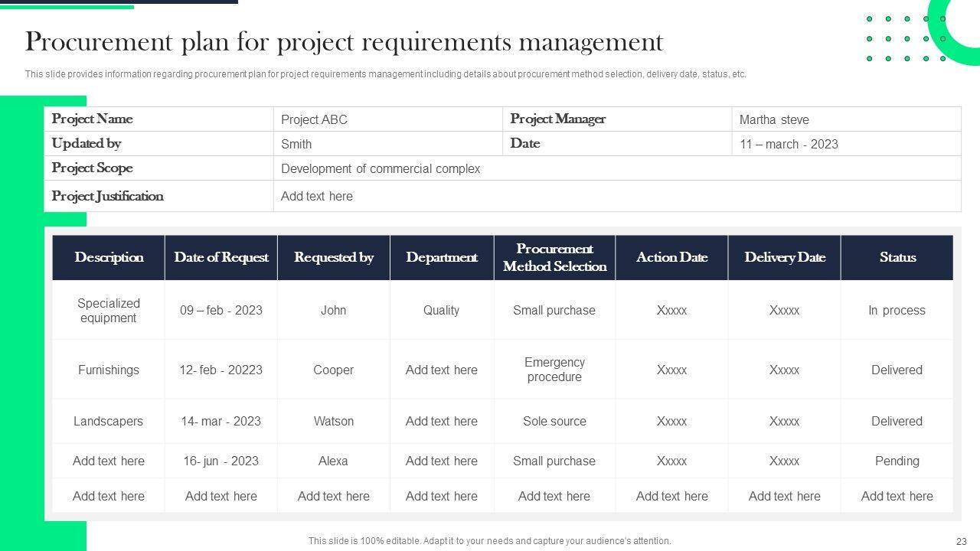Select the 'Pending' status cell
Screen dimensions: 980x551
pyautogui.click(x=897, y=461)
